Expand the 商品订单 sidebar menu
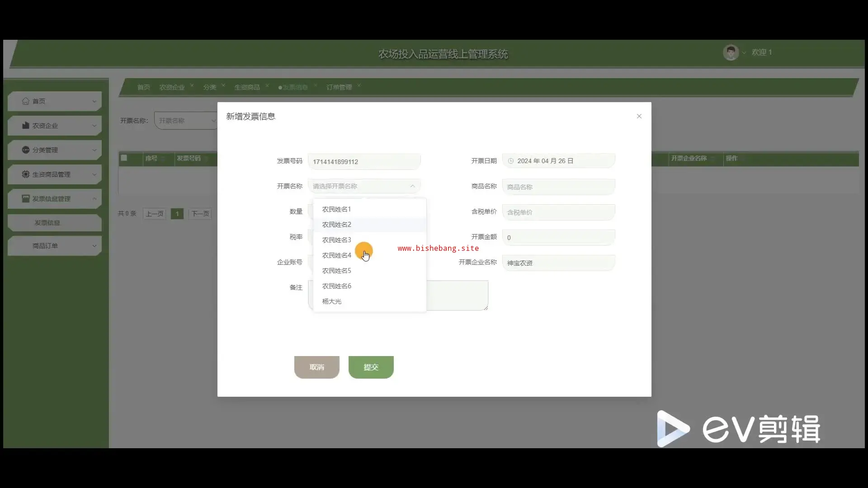Screen dimensions: 868x488 coord(54,246)
